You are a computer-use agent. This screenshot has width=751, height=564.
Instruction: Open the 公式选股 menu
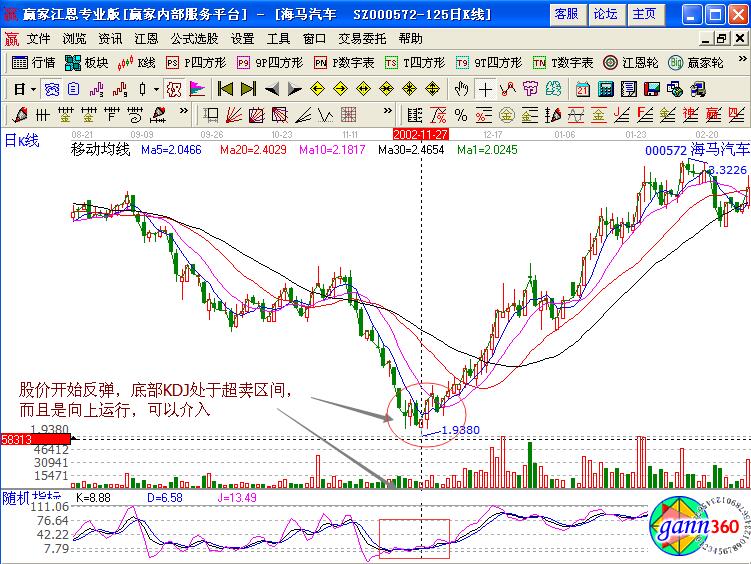194,39
